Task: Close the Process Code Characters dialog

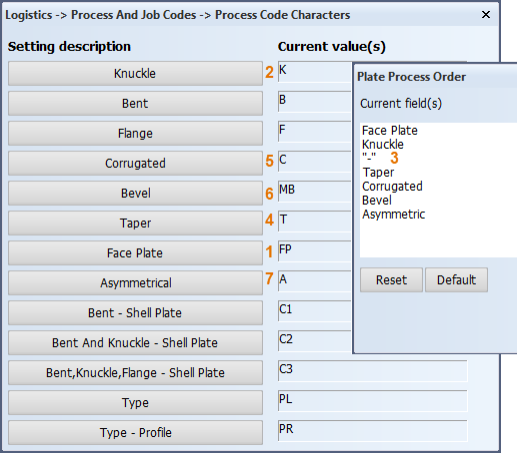Action: click(x=486, y=14)
